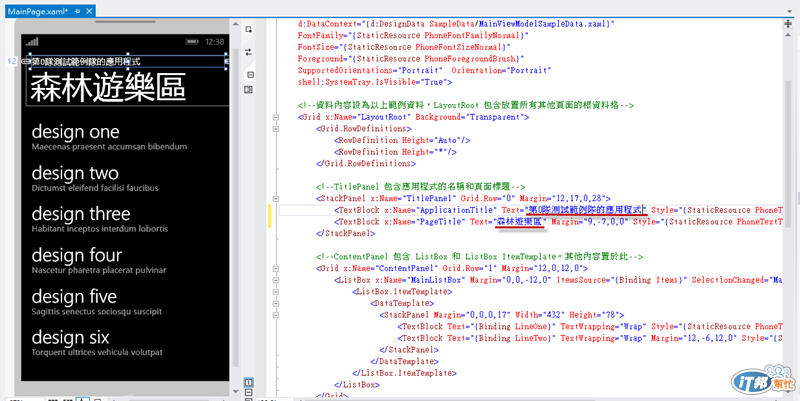The image size is (800, 401).
Task: Click the battery icon in the phone preview
Action: tap(192, 42)
